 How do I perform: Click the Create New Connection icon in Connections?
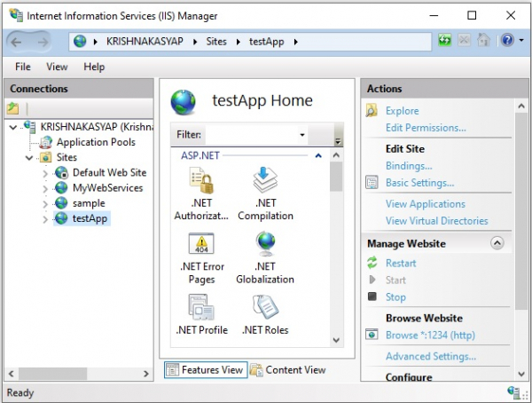[x=13, y=108]
